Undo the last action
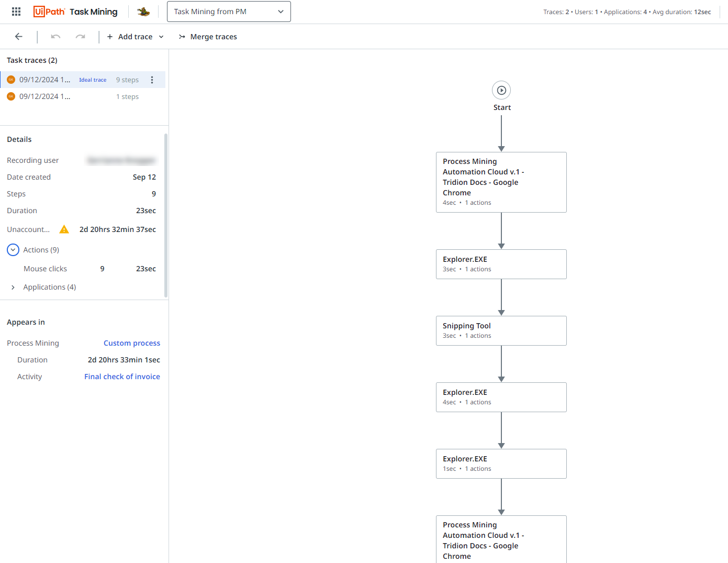Image resolution: width=728 pixels, height=563 pixels. pos(55,37)
